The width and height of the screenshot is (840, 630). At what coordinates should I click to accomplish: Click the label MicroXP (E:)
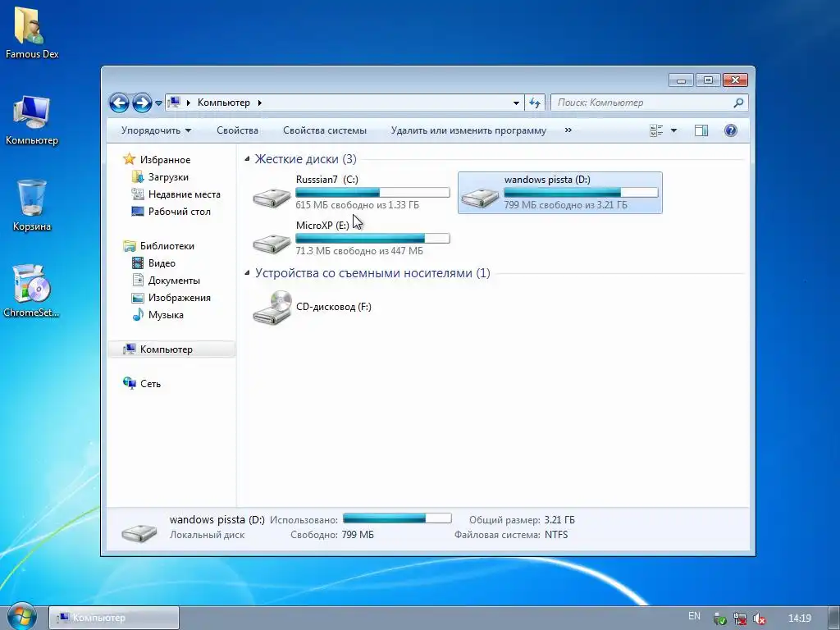pos(322,226)
